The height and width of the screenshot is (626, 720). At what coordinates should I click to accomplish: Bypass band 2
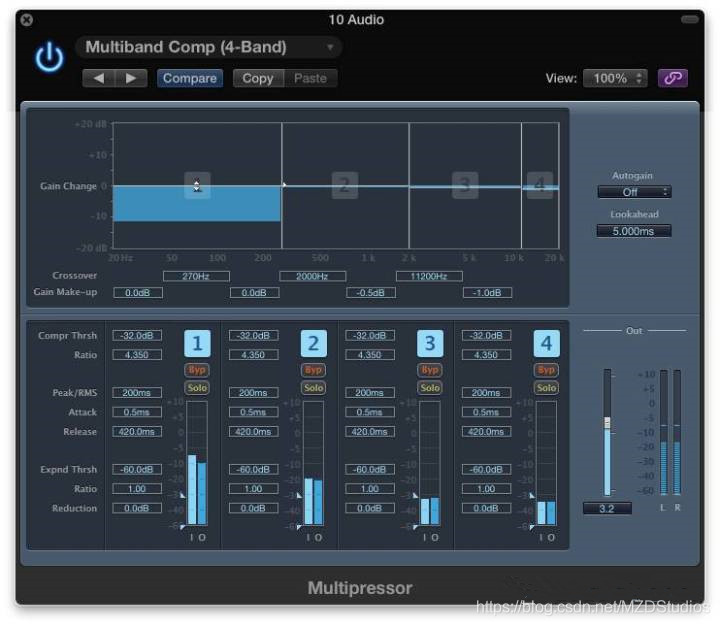point(314,370)
